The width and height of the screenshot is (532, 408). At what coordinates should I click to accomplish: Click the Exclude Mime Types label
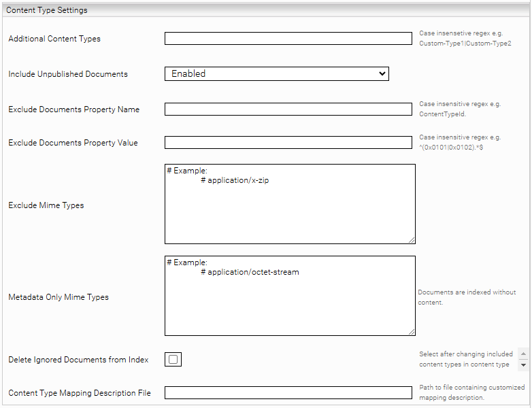click(46, 205)
